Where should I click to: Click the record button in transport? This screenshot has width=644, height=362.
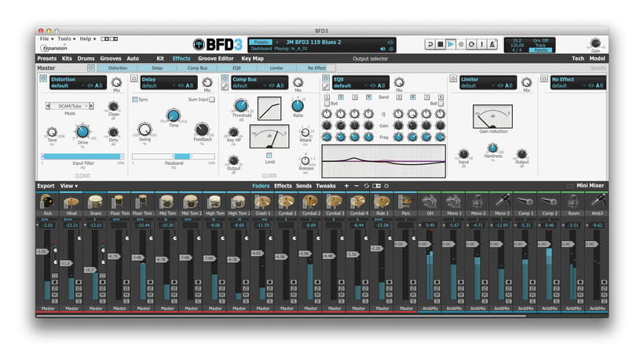461,44
